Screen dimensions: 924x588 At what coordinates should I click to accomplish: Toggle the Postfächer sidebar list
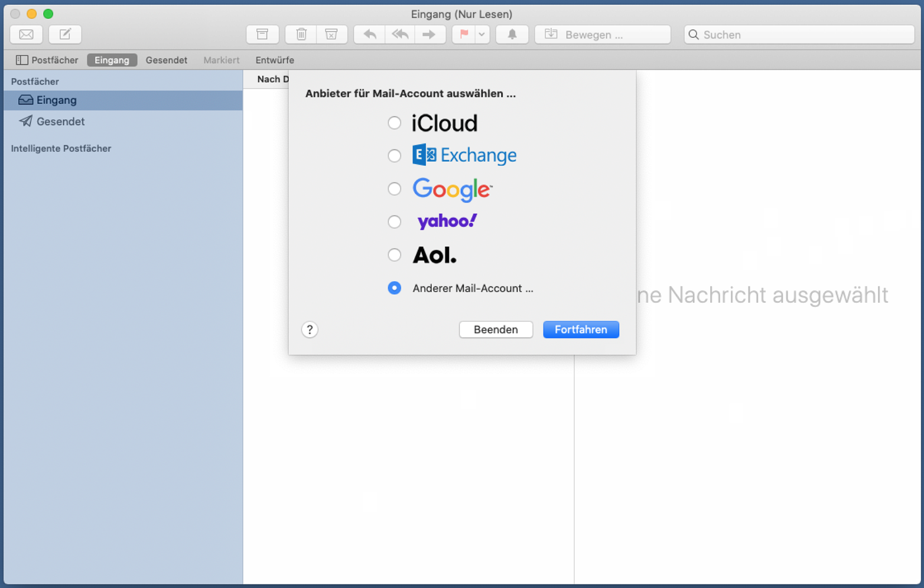point(47,60)
